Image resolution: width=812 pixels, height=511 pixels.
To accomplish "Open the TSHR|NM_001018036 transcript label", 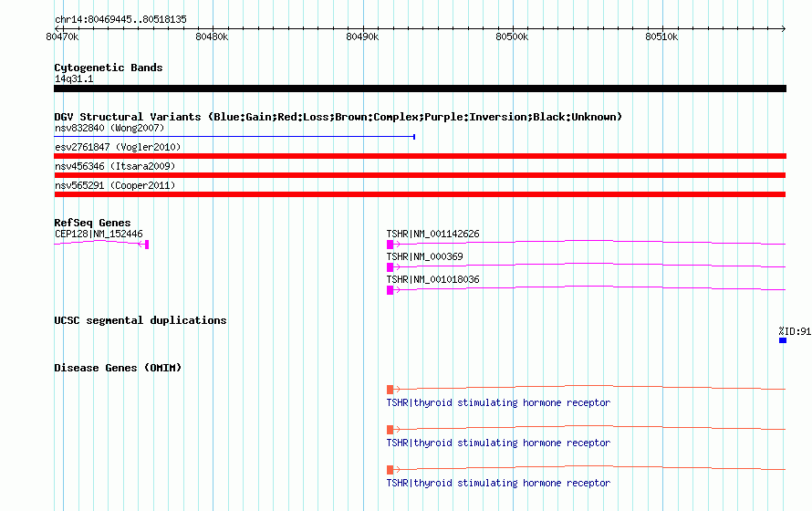I will 433,279.
